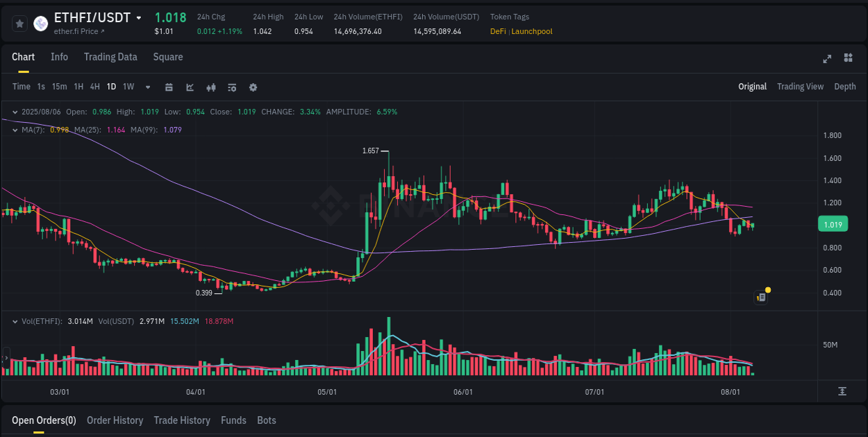Open the time interval calendar icon
This screenshot has height=437, width=868.
169,87
